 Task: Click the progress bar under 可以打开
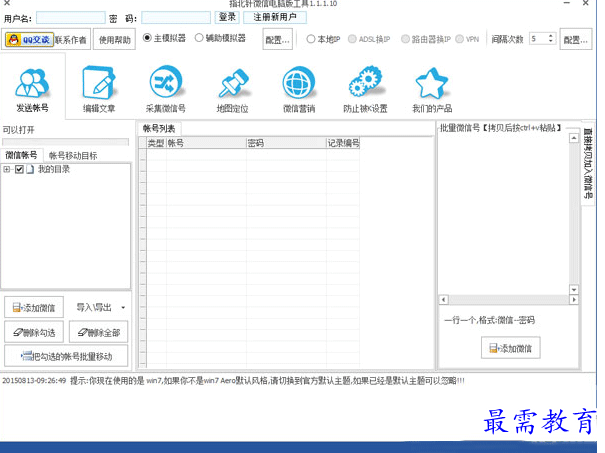pos(66,142)
